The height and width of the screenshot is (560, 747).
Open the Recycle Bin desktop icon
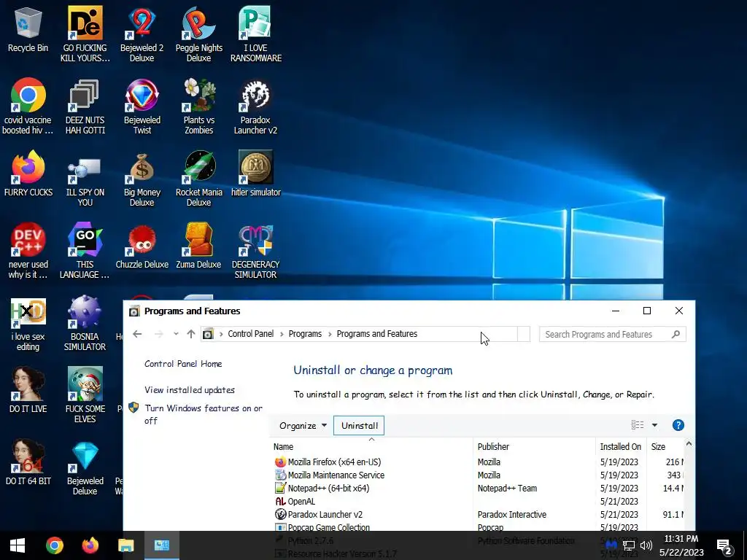point(28,29)
